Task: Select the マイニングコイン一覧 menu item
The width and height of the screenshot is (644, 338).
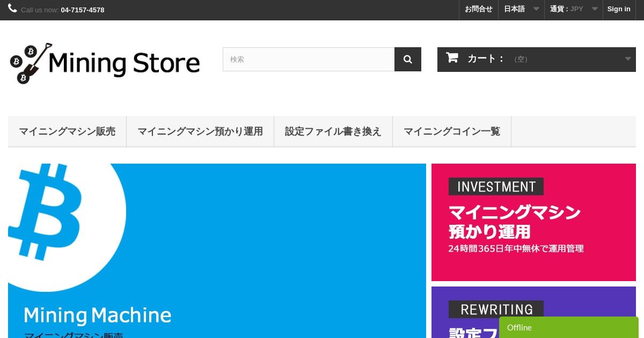Action: pyautogui.click(x=452, y=131)
